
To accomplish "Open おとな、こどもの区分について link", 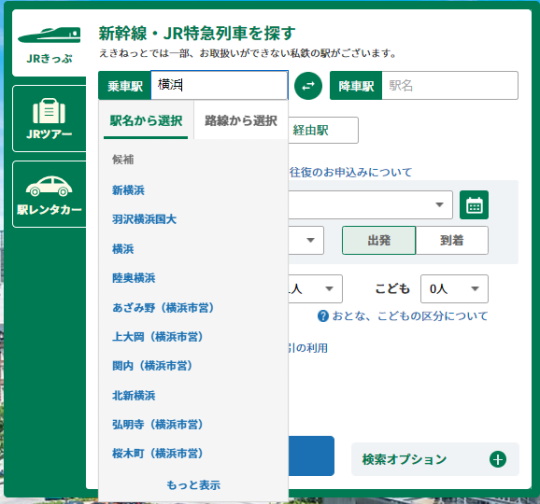I will tap(410, 316).
